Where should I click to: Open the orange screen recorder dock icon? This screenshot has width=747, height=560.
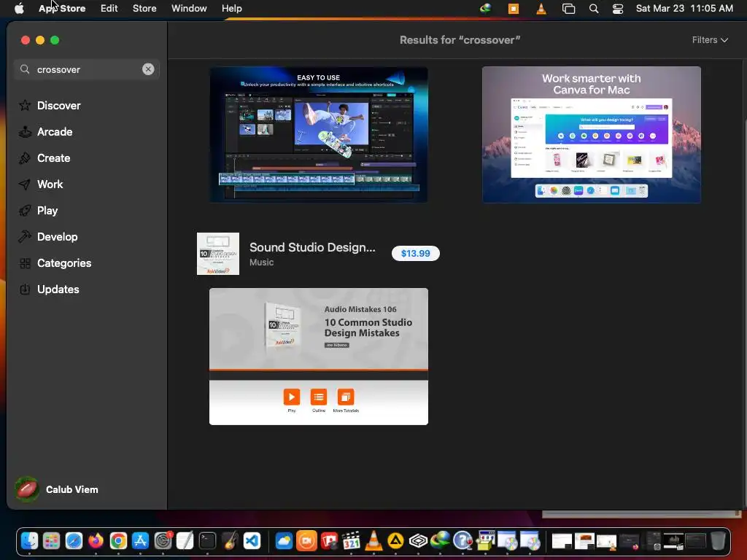(x=306, y=541)
